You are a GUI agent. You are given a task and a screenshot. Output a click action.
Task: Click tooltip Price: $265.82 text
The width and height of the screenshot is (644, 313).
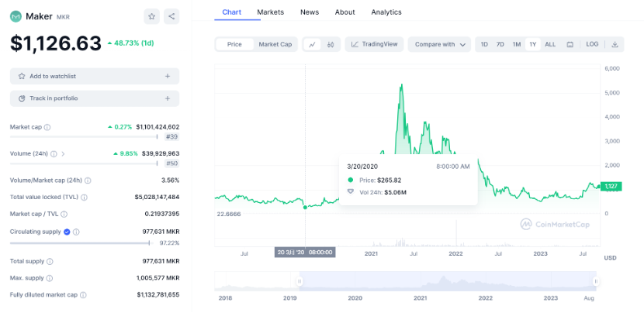(380, 180)
